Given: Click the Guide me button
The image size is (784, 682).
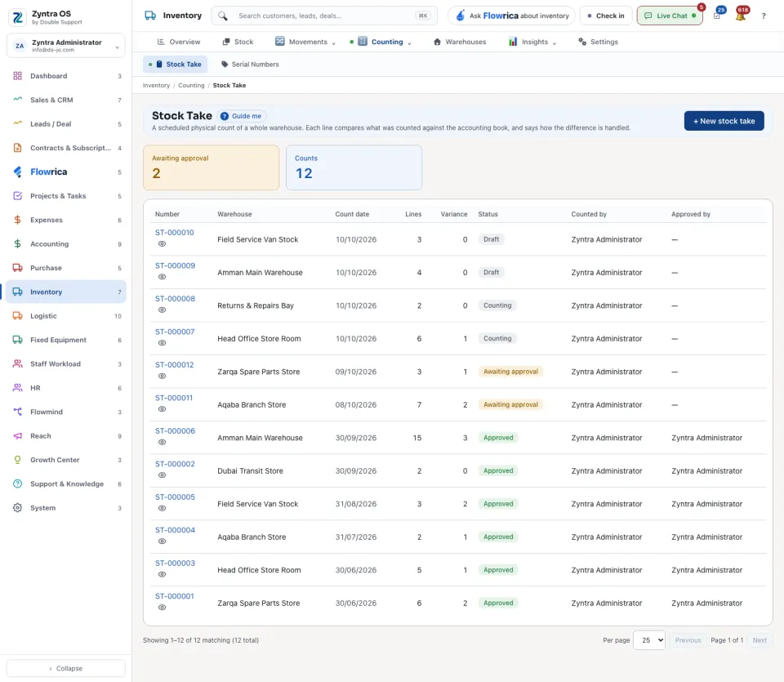Looking at the screenshot, I should [x=242, y=116].
